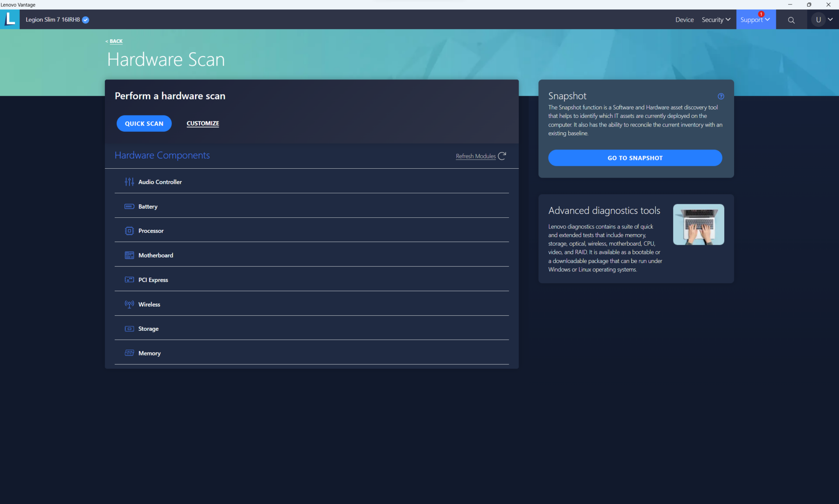Image resolution: width=839 pixels, height=504 pixels.
Task: Click the Snapshot help question mark icon
Action: tap(721, 96)
